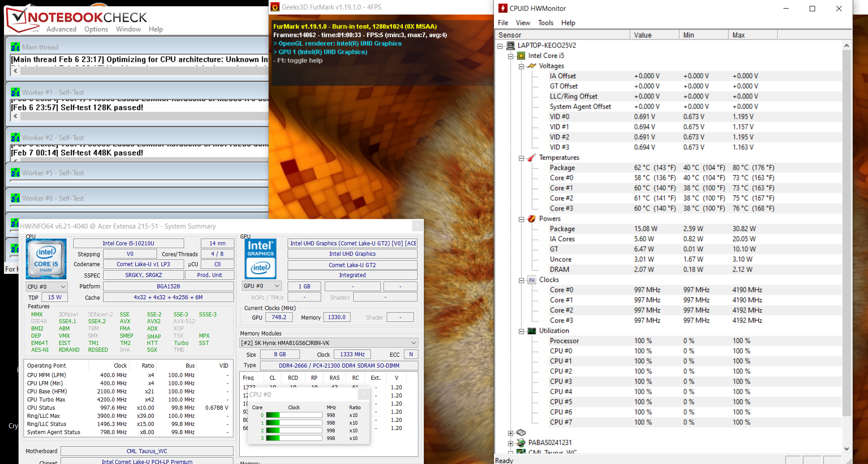Click the Max column header
Image resolution: width=868 pixels, height=464 pixels.
(753, 35)
